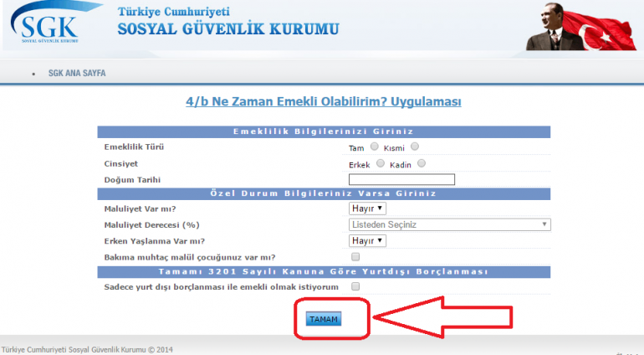Open Erken Yaşlanma Var mı dropdown
Viewport: 644px width, 355px height.
pos(367,240)
